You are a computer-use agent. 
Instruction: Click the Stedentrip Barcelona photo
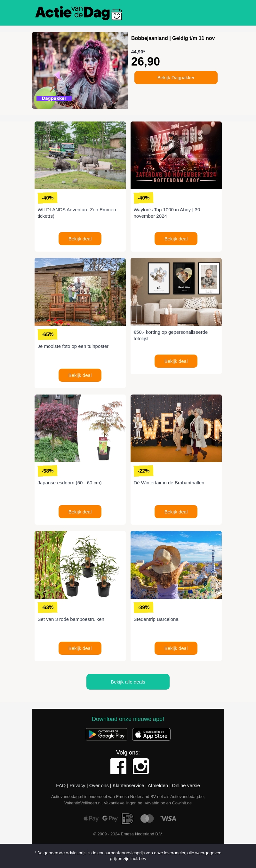(x=176, y=565)
